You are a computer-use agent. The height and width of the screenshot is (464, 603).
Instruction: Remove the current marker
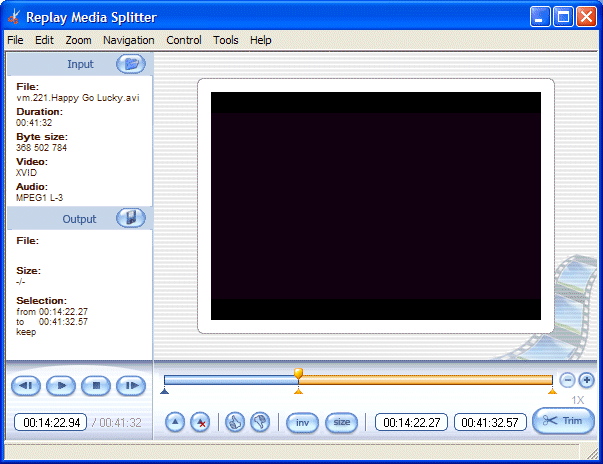tap(200, 422)
